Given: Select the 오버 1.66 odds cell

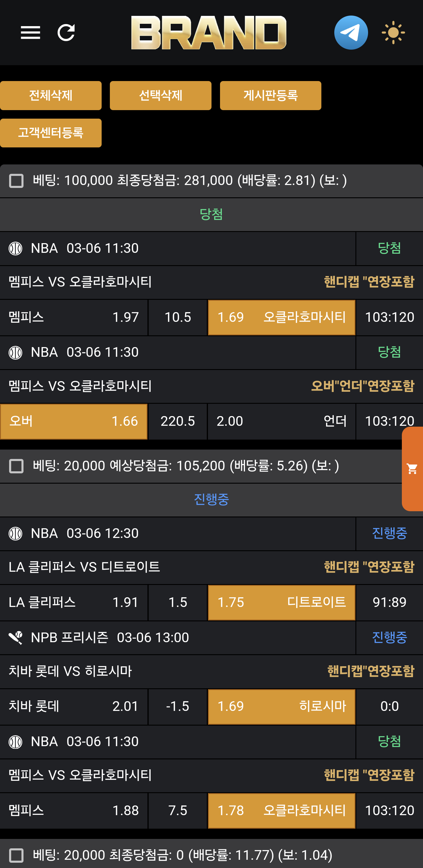Looking at the screenshot, I should pyautogui.click(x=74, y=421).
